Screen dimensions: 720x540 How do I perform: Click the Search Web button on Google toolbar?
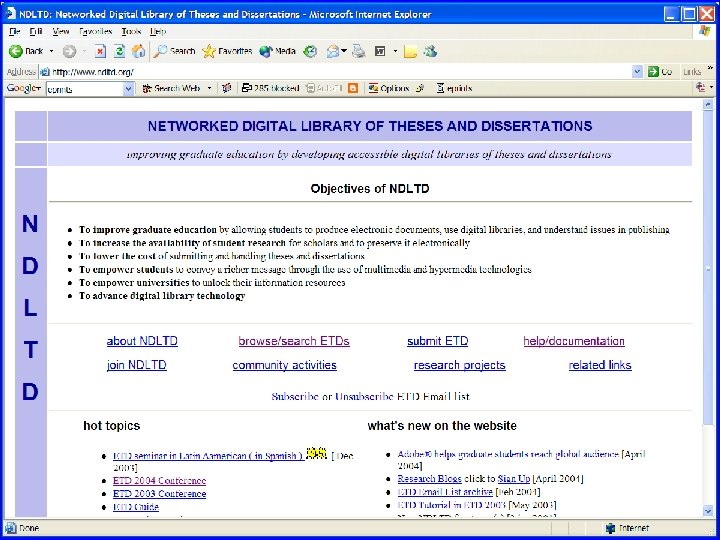click(171, 88)
